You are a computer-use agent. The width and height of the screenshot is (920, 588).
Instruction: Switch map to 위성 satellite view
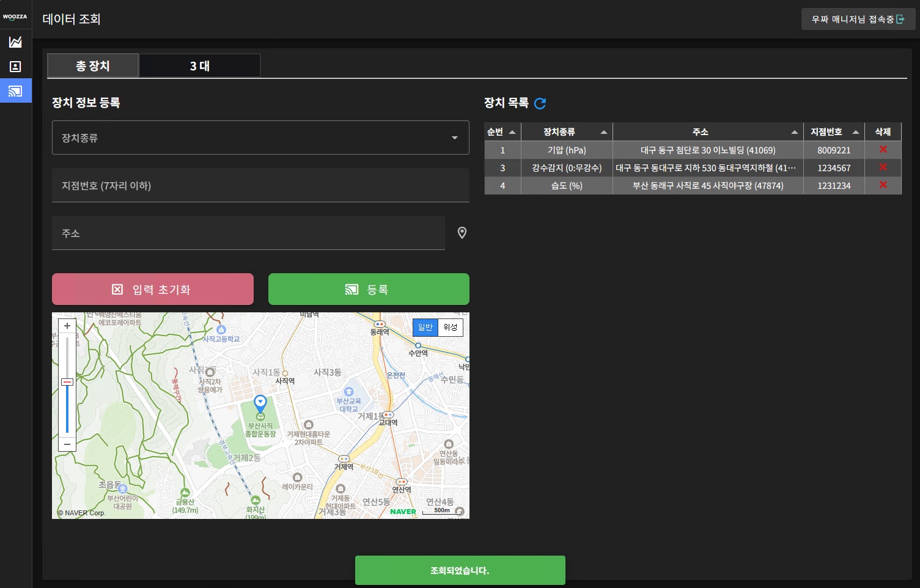(451, 328)
